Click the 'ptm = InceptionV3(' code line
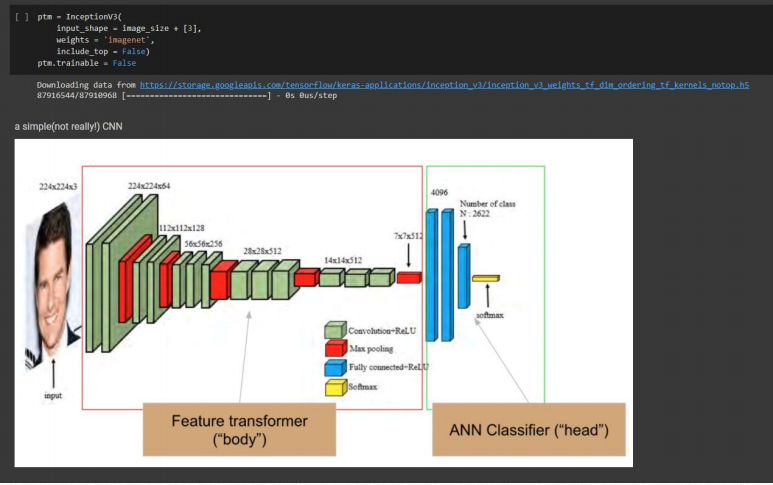The width and height of the screenshot is (773, 485). click(x=79, y=17)
